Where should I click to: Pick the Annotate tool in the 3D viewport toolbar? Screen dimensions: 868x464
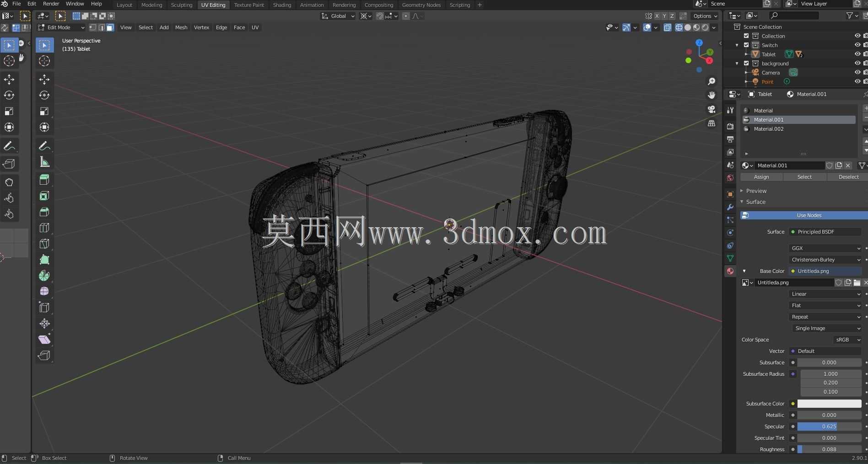pyautogui.click(x=44, y=146)
